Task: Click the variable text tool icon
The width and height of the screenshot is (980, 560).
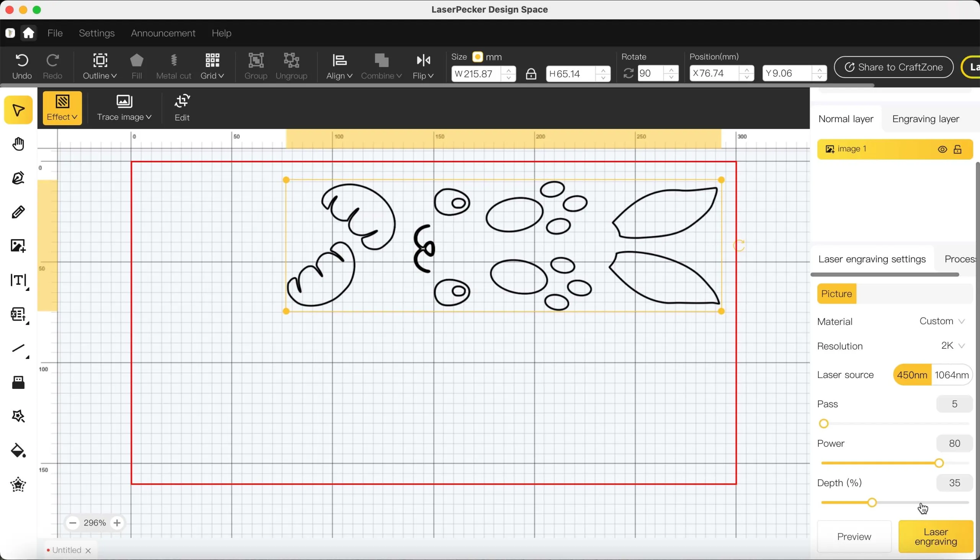Action: (18, 315)
